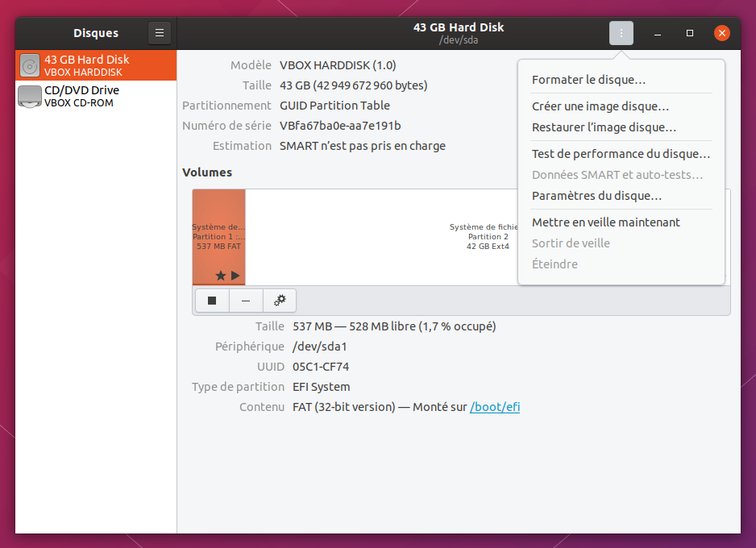Click the Volumes section heading

tap(207, 172)
